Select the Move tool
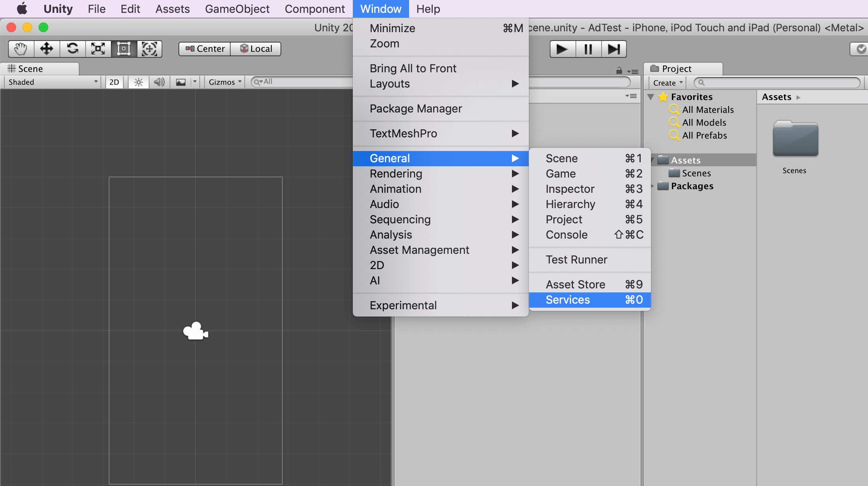 [x=47, y=49]
